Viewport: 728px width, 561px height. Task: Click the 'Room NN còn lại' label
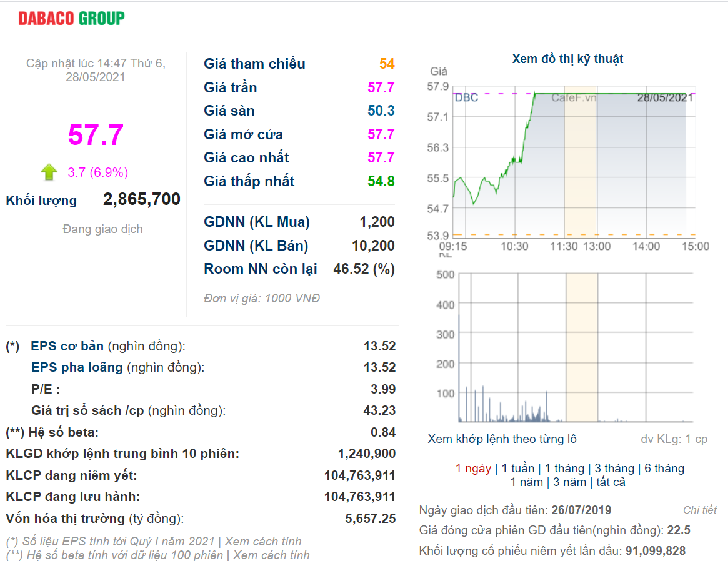pos(260,269)
